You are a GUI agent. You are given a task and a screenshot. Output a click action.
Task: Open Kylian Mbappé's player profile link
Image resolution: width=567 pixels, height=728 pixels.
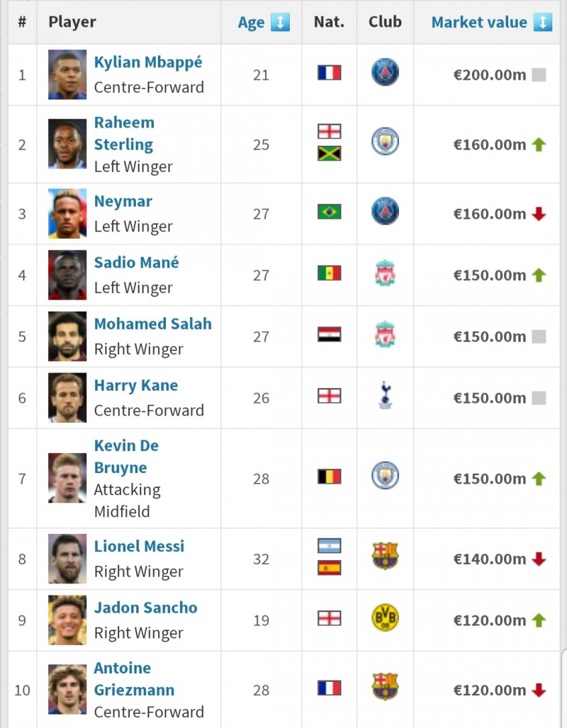(x=148, y=62)
